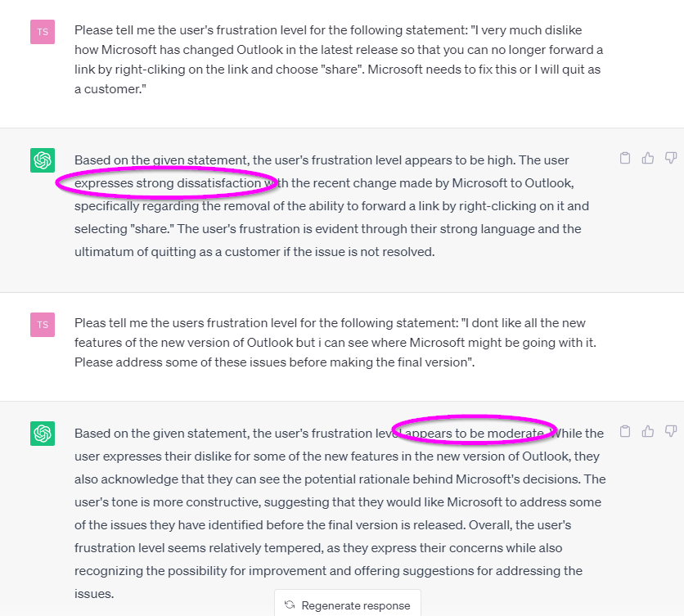684x616 pixels.
Task: Click the circled 'expresses strong dissatisfaction' text
Action: (168, 183)
